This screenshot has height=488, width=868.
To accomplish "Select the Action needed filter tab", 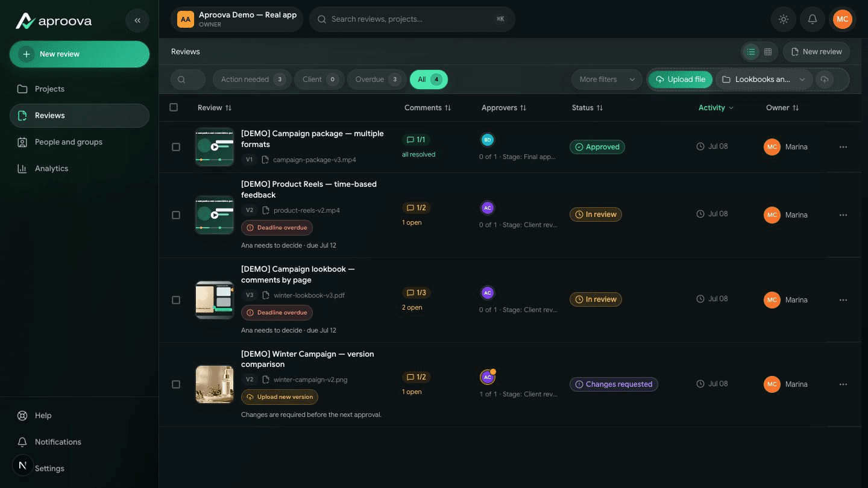I will click(x=252, y=80).
